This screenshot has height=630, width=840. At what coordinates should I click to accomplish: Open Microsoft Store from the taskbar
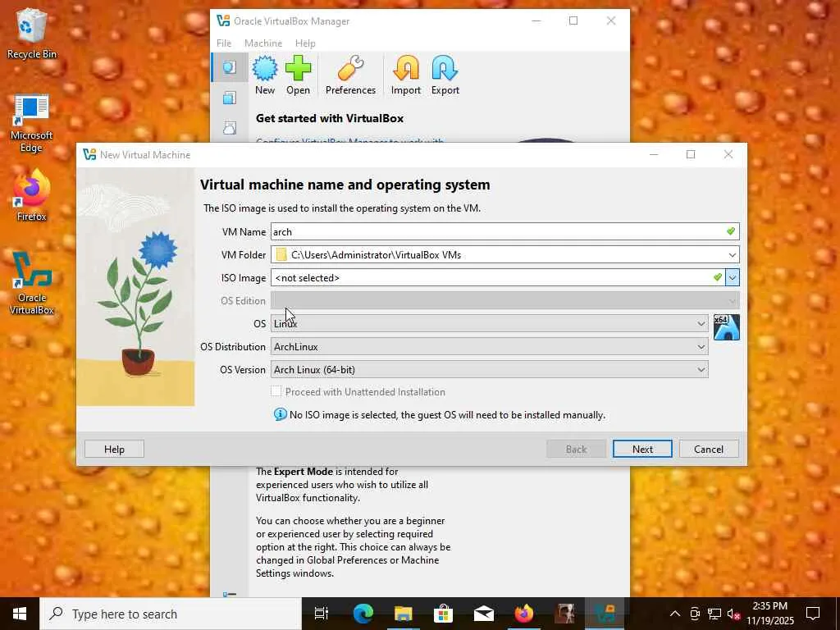(x=443, y=614)
